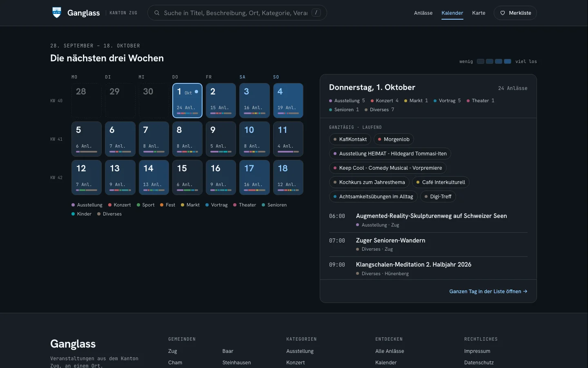Click the Zug municipality footer link
The height and width of the screenshot is (368, 588).
[x=173, y=351]
